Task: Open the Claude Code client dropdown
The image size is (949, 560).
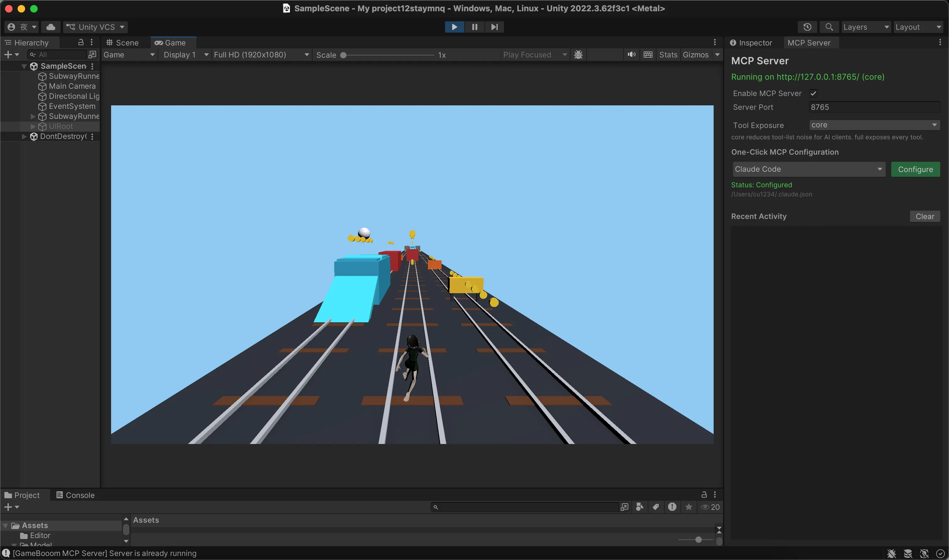Action: (x=808, y=169)
